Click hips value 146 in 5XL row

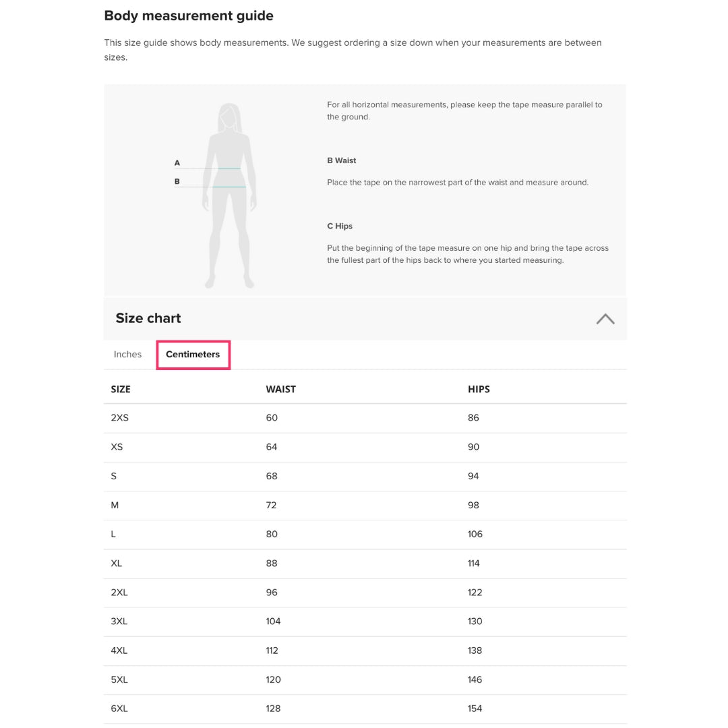click(475, 679)
